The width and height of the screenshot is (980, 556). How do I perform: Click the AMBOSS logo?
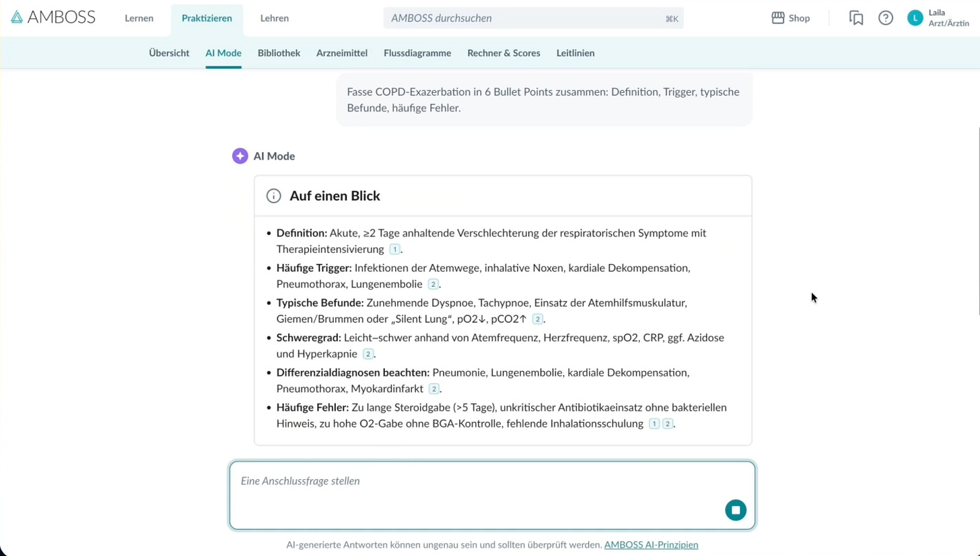[x=53, y=18]
